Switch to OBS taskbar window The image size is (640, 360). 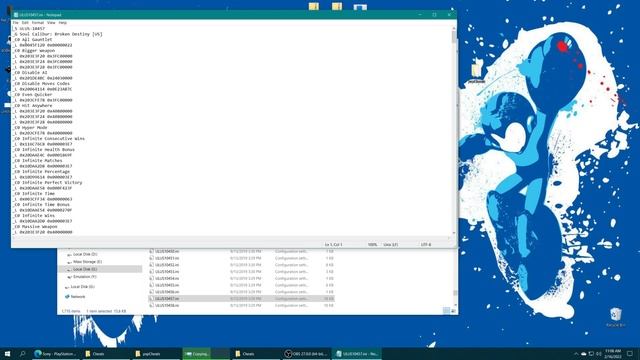pyautogui.click(x=306, y=353)
